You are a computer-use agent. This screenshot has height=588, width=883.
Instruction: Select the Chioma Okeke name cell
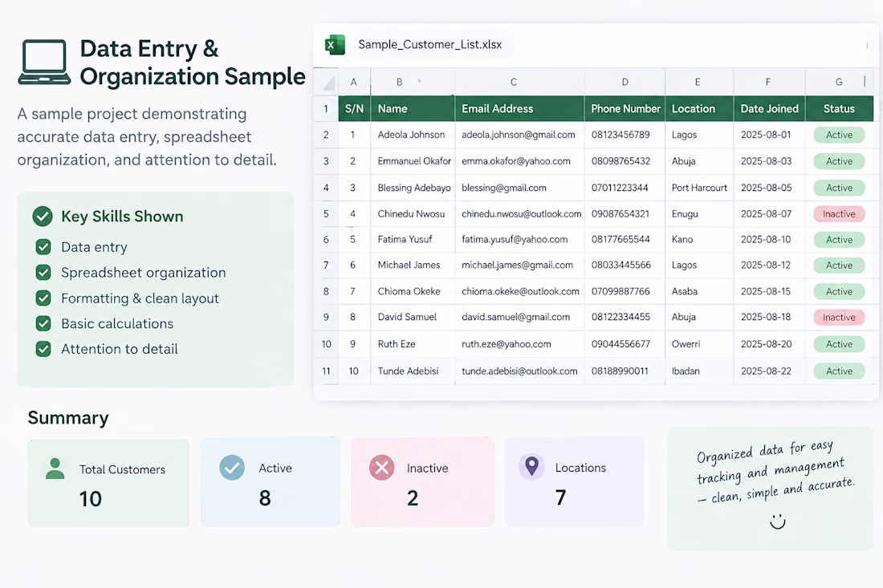tap(413, 291)
